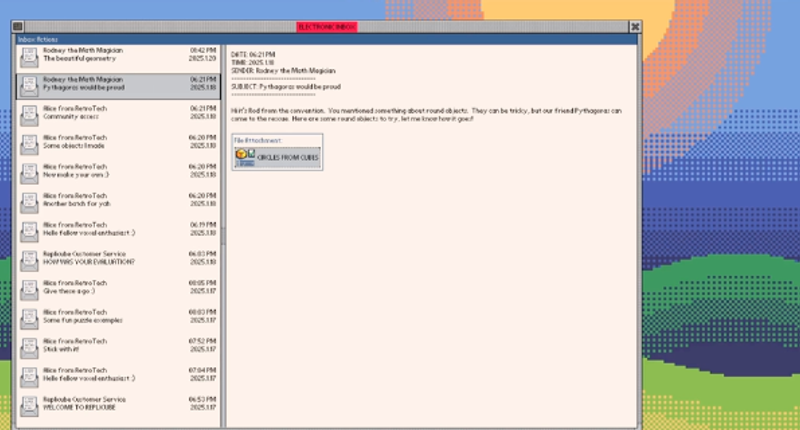Select email subject "The beautiful geometry"
800x430 pixels.
coord(80,59)
